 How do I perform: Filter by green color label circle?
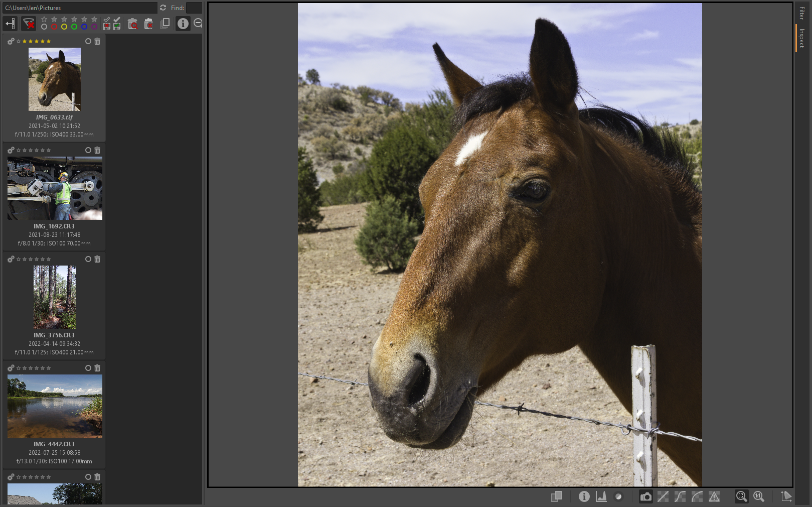74,27
